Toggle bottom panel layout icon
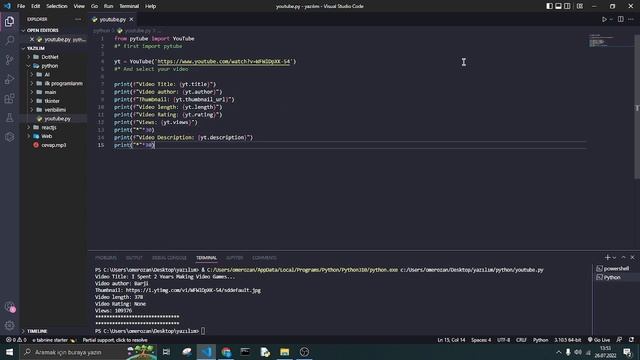640x360 pixels. pos(558,6)
